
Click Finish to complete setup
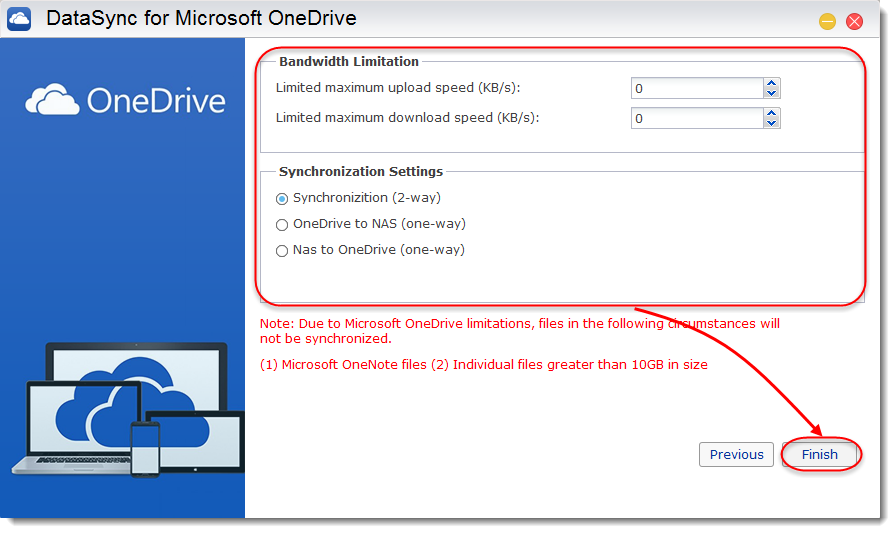coord(820,454)
